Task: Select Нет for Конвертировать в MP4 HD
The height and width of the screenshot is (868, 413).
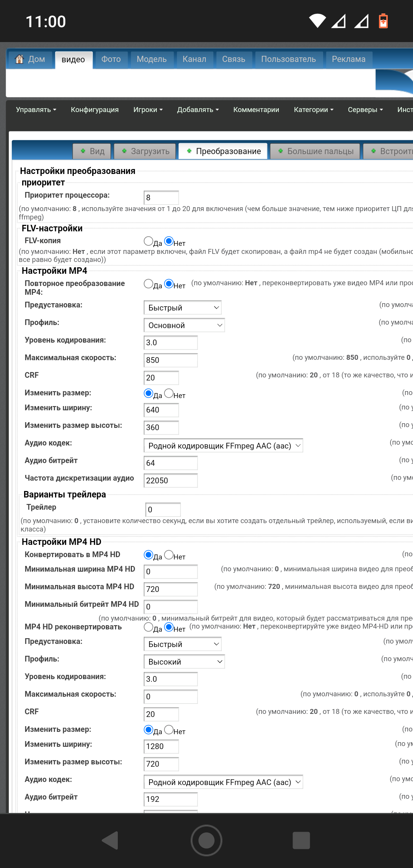Action: [169, 554]
